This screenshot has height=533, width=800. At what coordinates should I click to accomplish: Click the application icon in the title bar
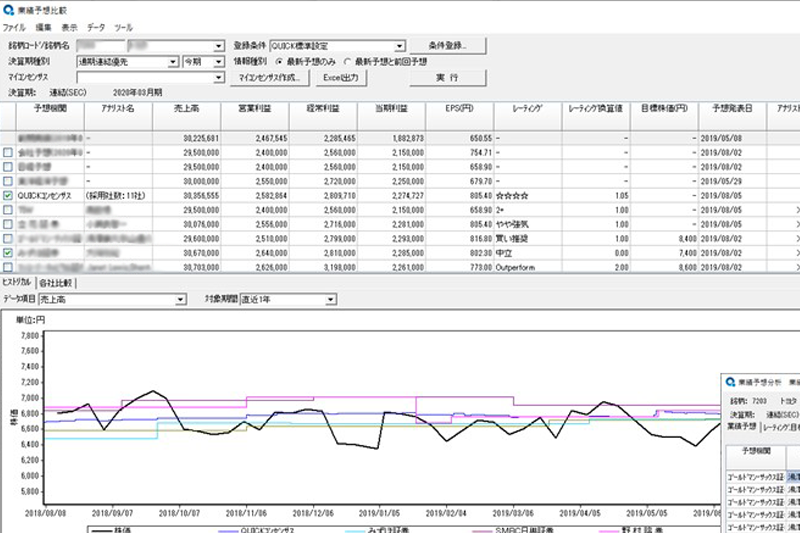coord(9,10)
